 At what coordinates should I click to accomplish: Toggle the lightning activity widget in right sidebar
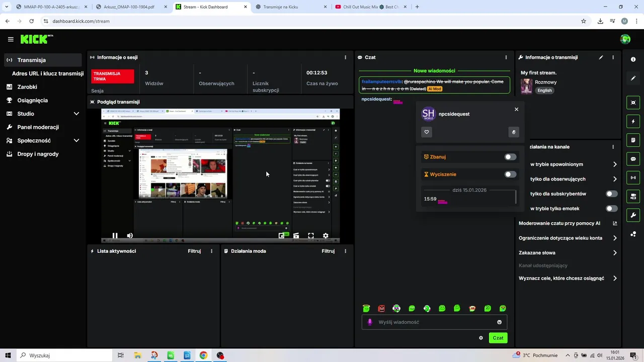[x=633, y=121]
